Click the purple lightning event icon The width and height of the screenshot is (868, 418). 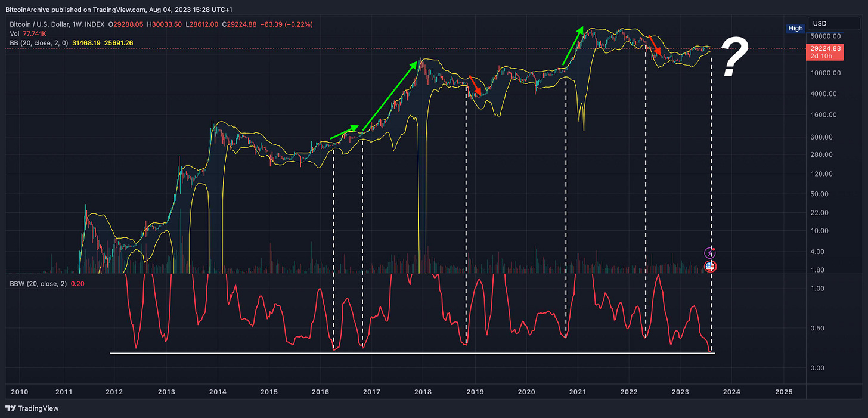[x=709, y=253]
